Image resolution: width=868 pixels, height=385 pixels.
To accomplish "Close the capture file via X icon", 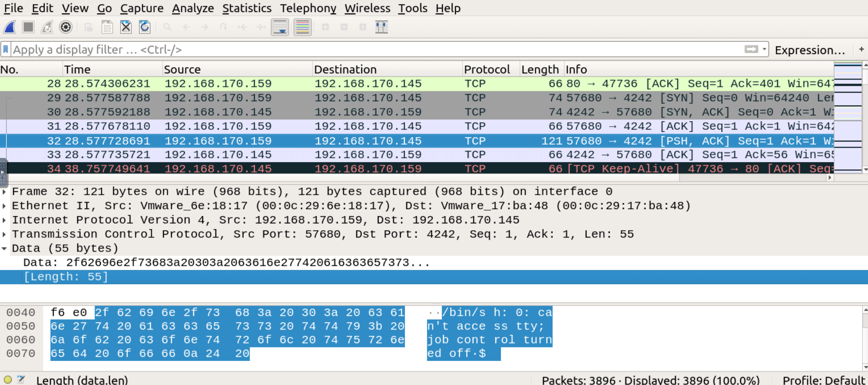I will click(126, 27).
